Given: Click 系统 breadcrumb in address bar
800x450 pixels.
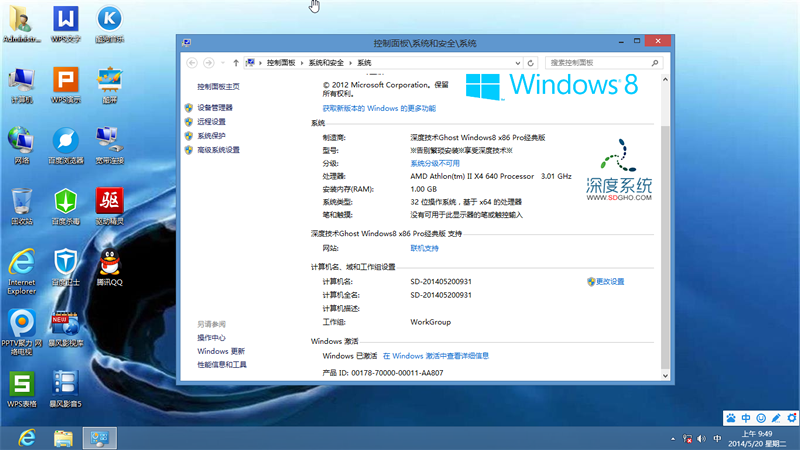Looking at the screenshot, I should (364, 63).
